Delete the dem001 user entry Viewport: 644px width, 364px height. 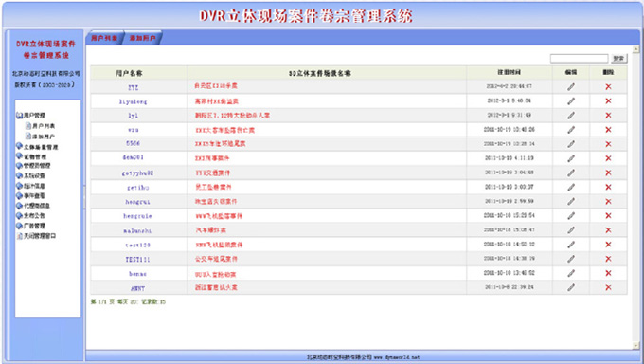pos(608,158)
